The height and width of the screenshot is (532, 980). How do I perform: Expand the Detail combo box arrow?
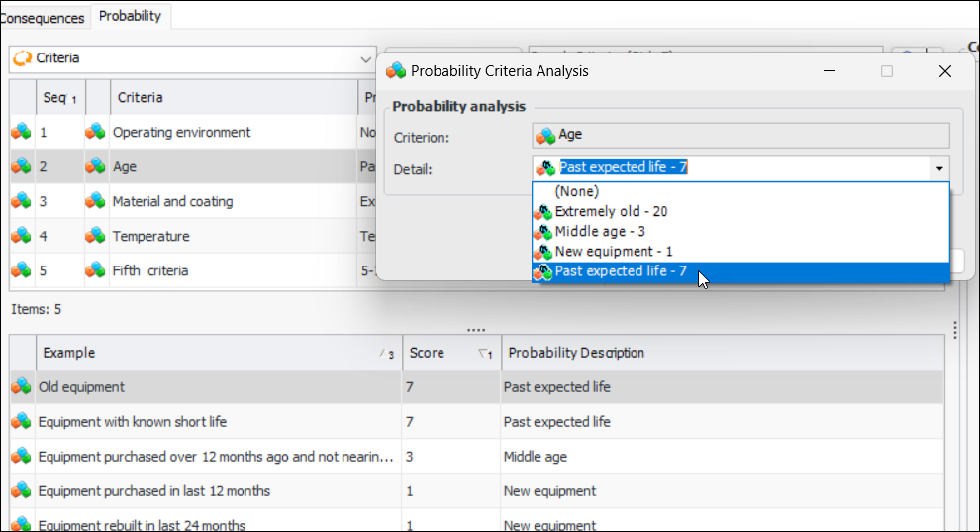pyautogui.click(x=938, y=168)
